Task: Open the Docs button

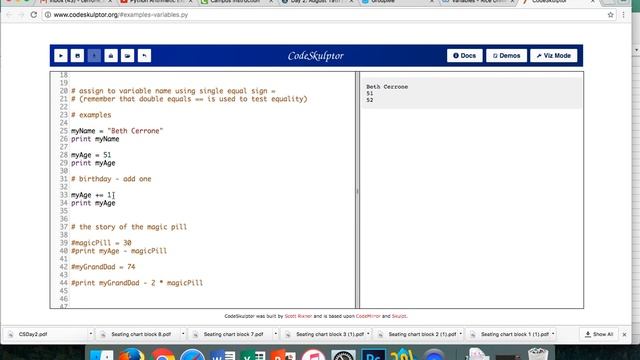Action: 464,56
